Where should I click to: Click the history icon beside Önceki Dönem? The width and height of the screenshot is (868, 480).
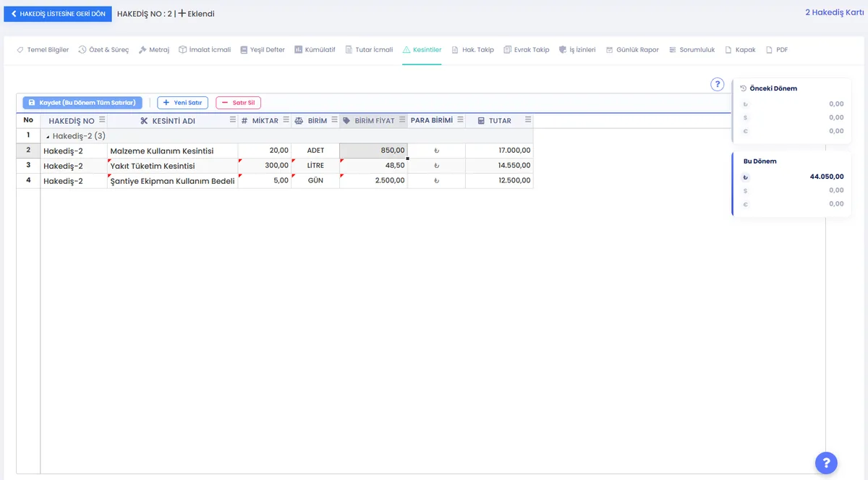(x=744, y=88)
